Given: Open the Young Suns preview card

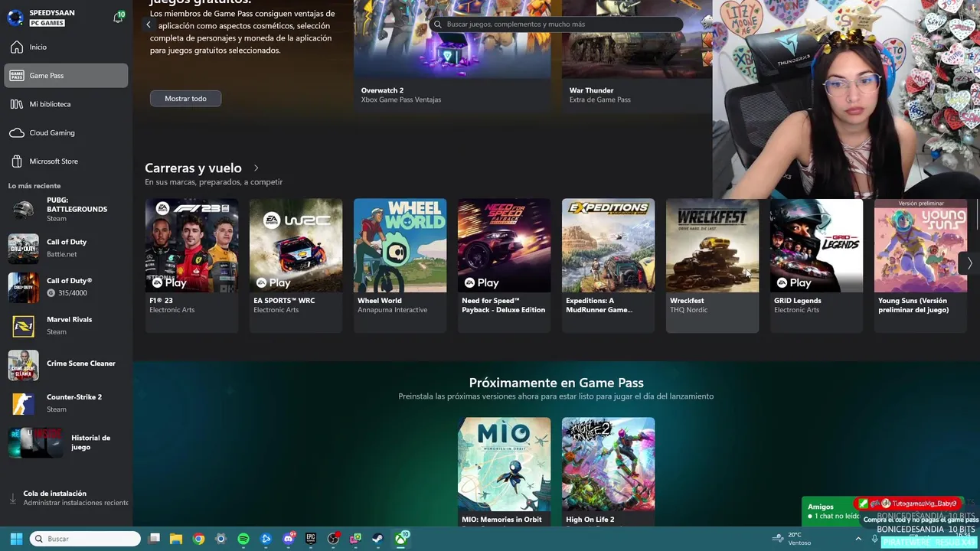Looking at the screenshot, I should 920,266.
